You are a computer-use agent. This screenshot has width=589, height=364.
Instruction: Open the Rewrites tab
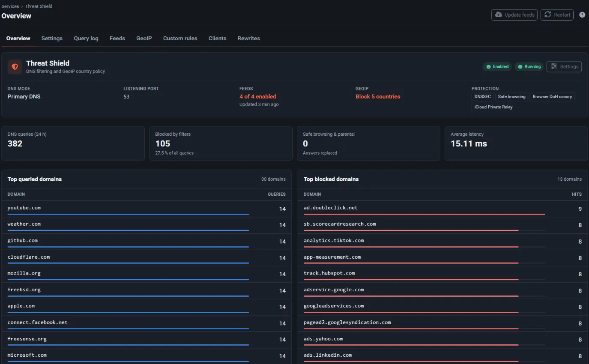click(x=249, y=38)
